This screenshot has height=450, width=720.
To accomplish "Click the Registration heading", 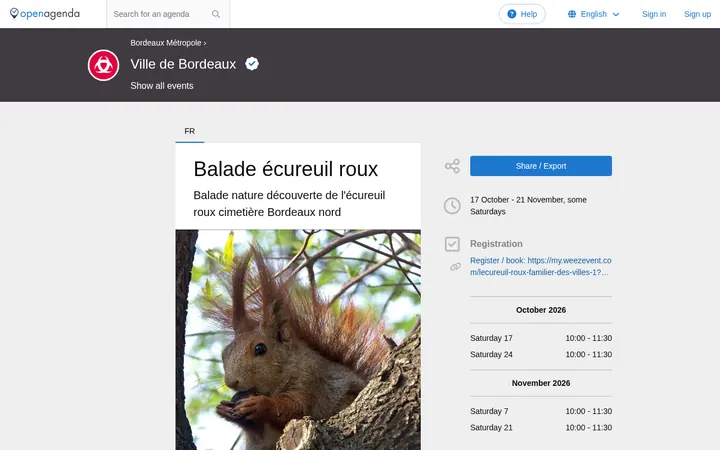I will coord(496,244).
